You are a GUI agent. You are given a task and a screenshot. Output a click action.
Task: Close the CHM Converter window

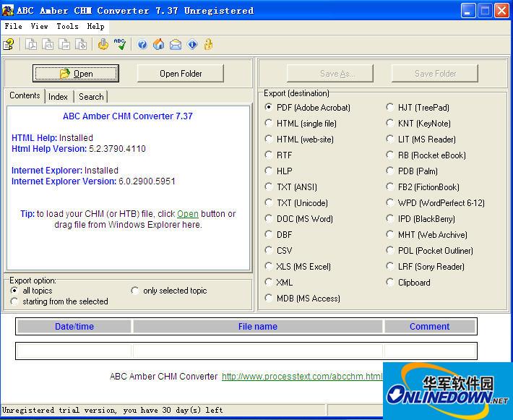coord(501,10)
